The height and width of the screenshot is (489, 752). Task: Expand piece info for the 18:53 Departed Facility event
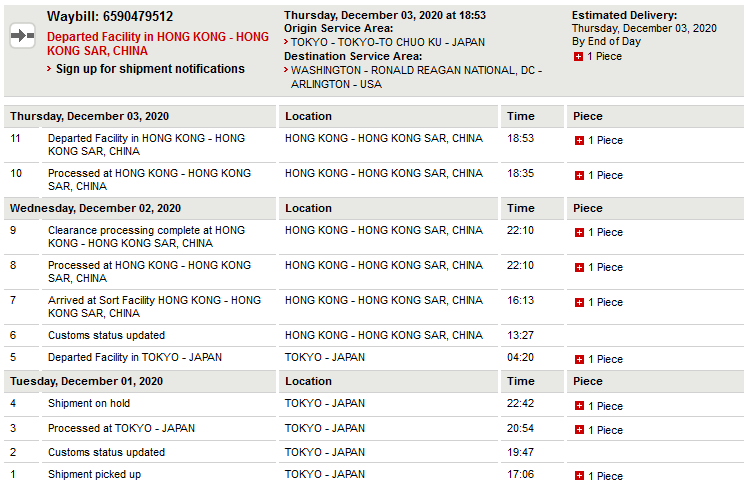[x=579, y=140]
